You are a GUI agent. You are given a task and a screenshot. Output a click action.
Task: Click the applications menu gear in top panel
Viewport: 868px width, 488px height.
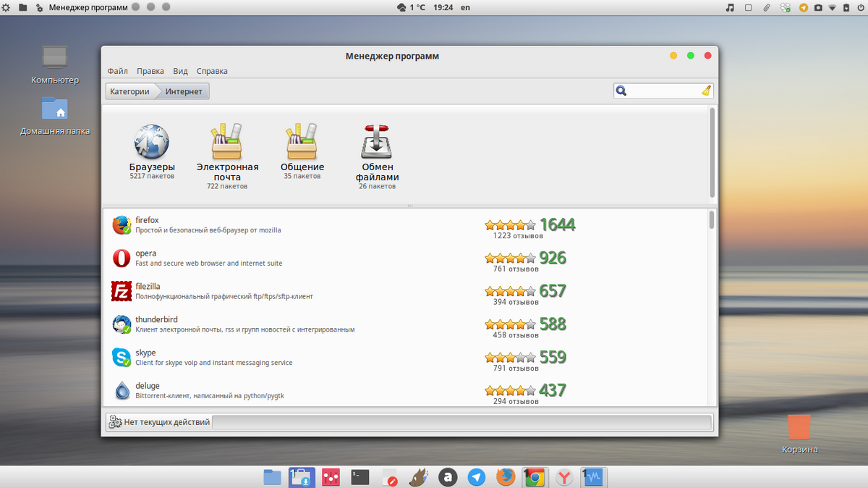7,7
